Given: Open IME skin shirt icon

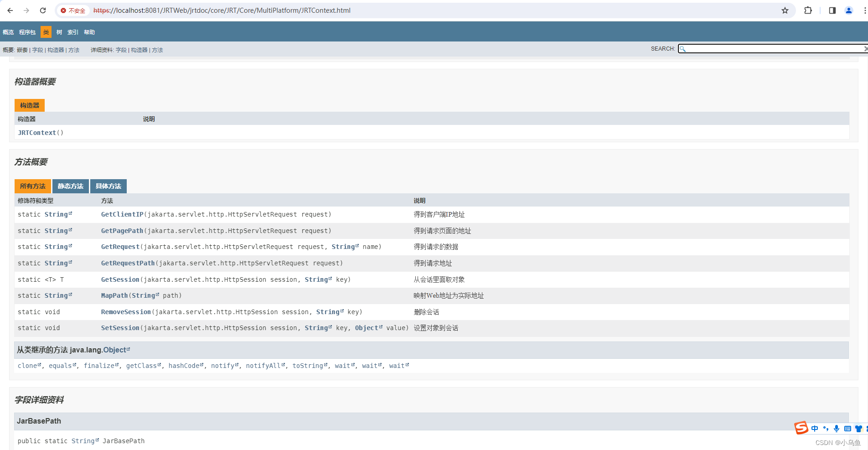Looking at the screenshot, I should coord(858,429).
